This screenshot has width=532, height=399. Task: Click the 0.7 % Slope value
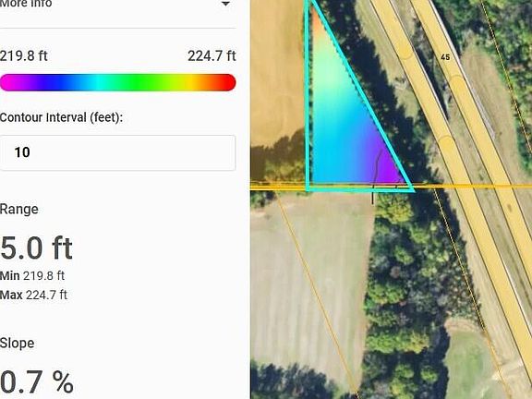click(37, 382)
